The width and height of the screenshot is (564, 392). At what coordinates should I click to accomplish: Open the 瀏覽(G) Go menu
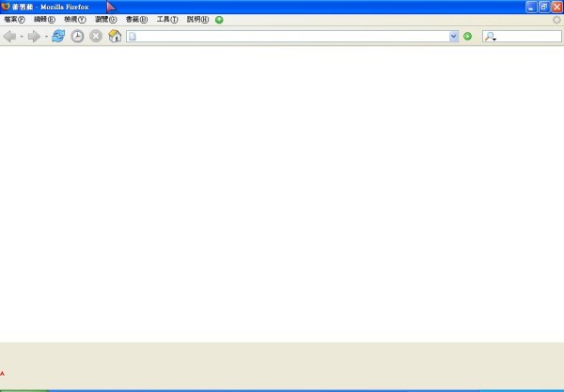click(x=105, y=20)
